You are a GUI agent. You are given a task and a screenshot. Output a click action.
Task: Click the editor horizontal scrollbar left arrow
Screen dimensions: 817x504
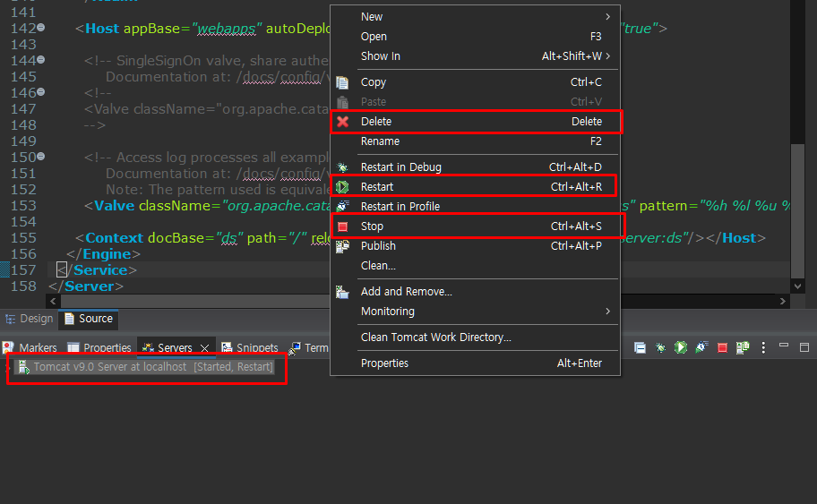click(x=53, y=301)
